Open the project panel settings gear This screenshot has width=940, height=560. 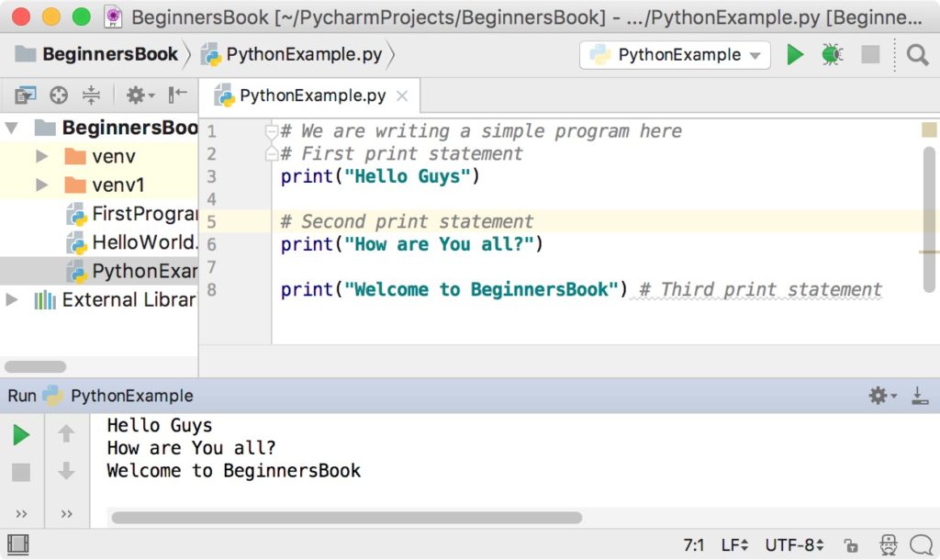(x=136, y=95)
